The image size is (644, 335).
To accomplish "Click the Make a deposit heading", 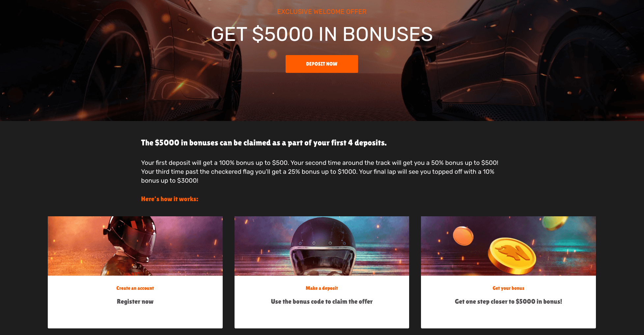I will point(322,288).
